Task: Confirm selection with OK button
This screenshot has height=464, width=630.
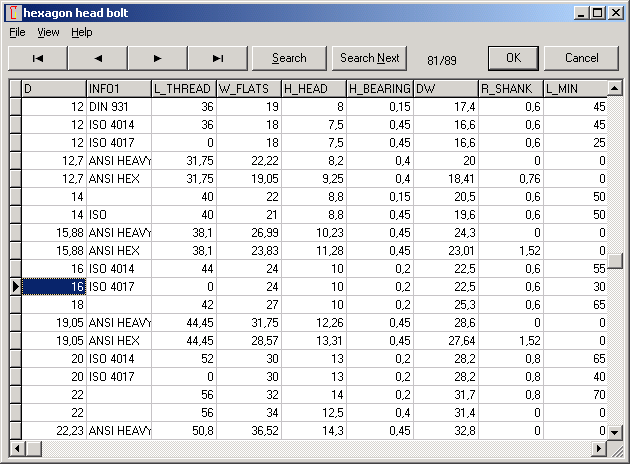Action: [x=513, y=58]
